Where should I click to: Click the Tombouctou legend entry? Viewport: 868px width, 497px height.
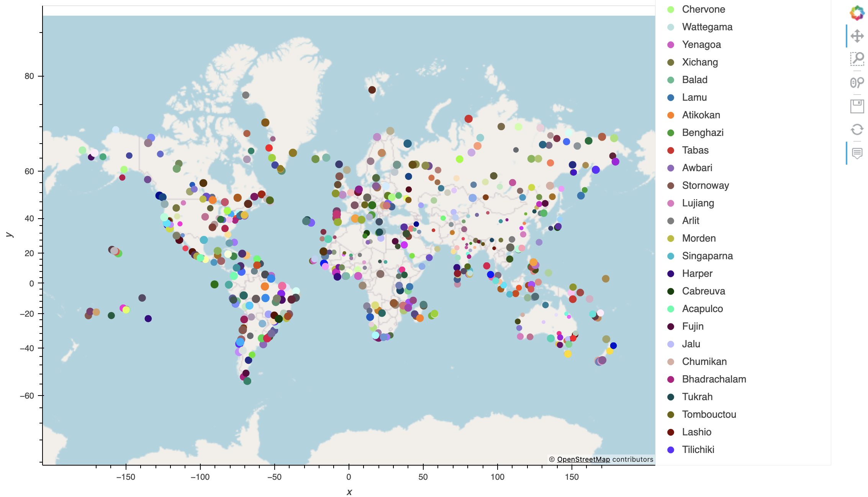point(709,415)
